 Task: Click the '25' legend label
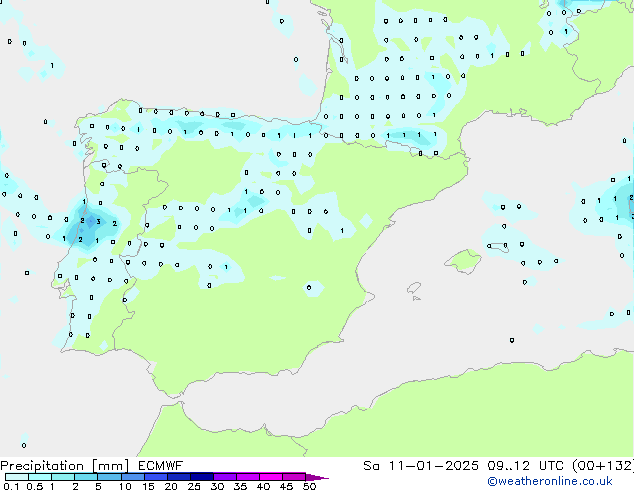tap(194, 486)
